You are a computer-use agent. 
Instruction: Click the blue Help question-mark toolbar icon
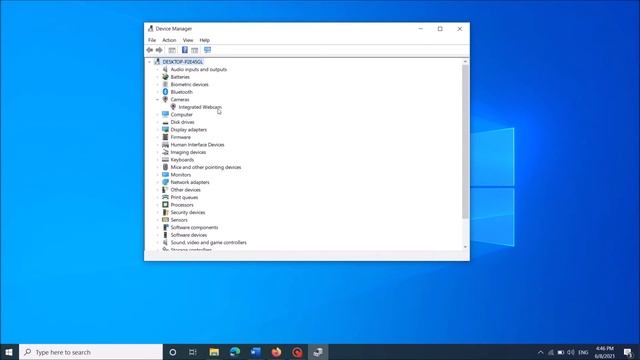[184, 50]
